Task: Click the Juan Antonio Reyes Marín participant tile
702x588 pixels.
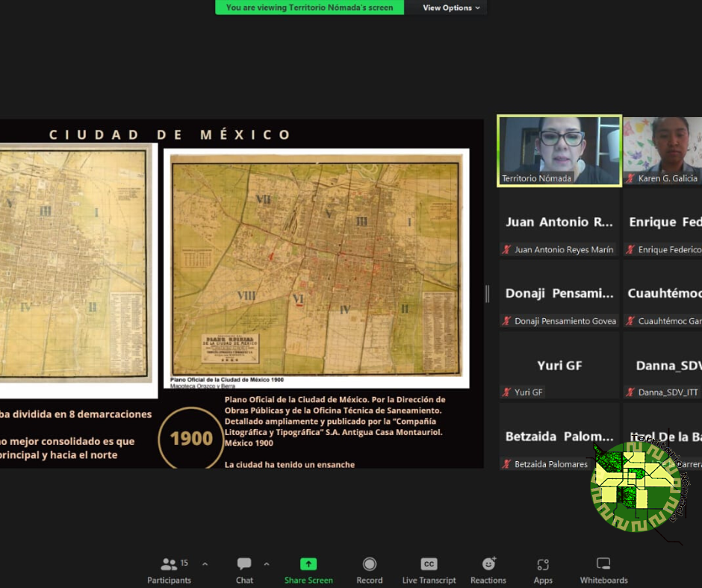Action: pos(559,222)
